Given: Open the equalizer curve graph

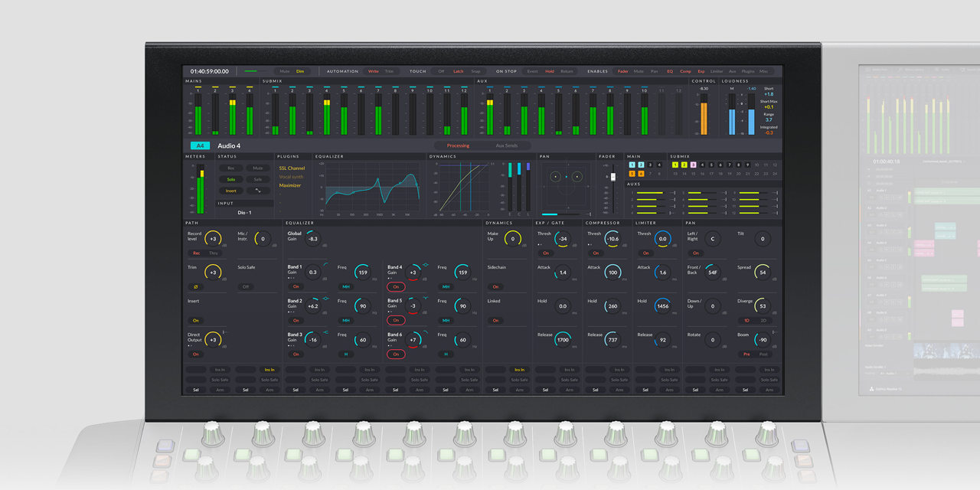Looking at the screenshot, I should [371, 188].
